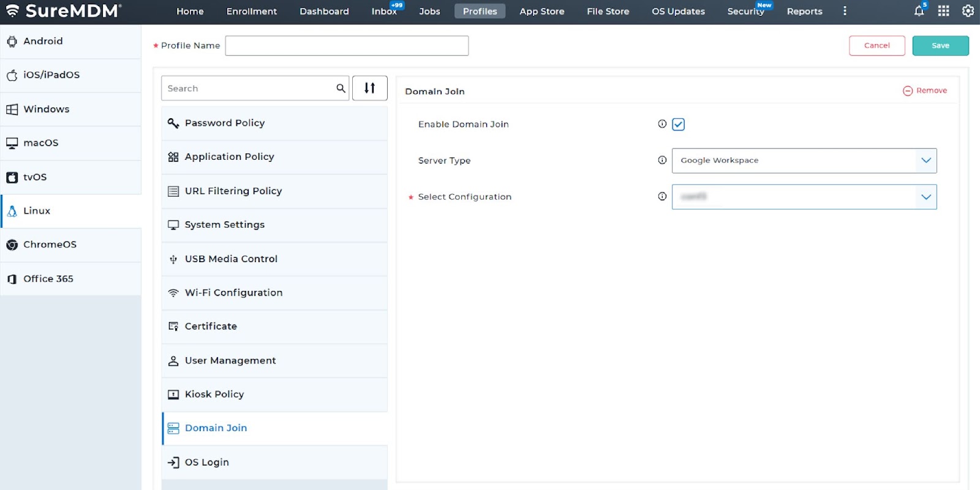Uncheck the Enable Domain Join checkbox
This screenshot has width=980, height=490.
pos(678,124)
